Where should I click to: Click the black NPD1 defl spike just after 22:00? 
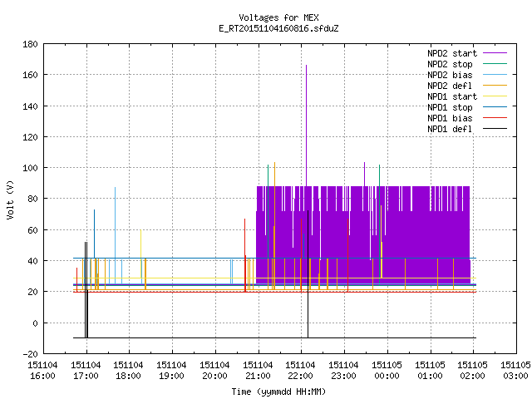click(308, 274)
